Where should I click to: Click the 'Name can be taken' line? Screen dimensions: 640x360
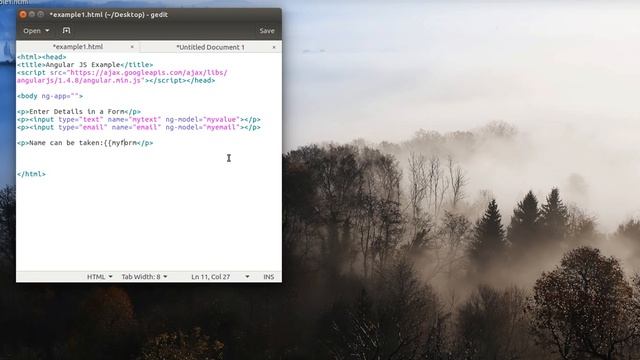click(x=85, y=143)
